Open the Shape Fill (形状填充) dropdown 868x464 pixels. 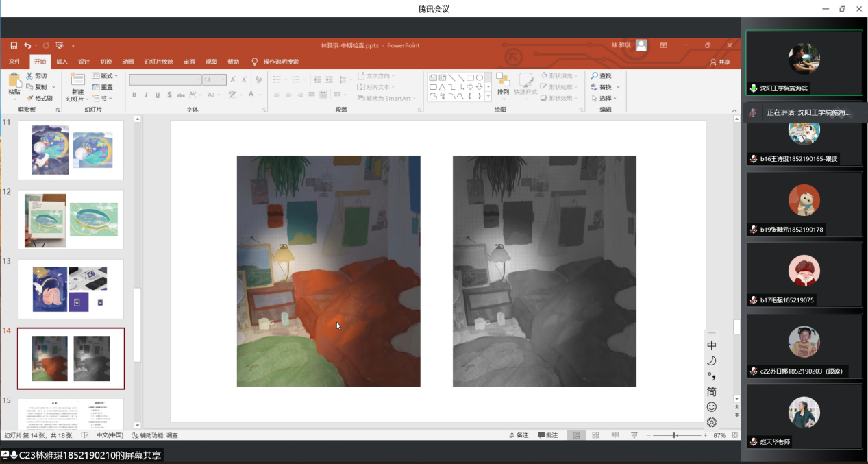coord(558,76)
